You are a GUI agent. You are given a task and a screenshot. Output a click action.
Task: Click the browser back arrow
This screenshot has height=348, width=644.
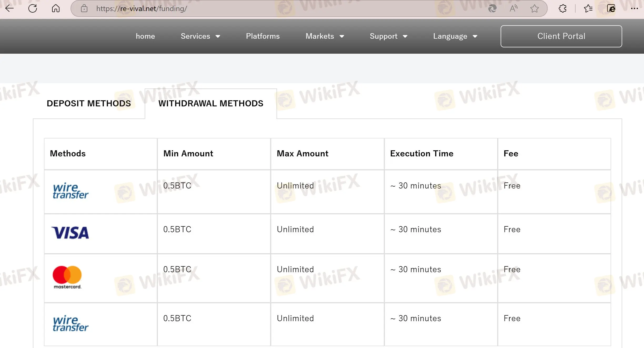[9, 8]
